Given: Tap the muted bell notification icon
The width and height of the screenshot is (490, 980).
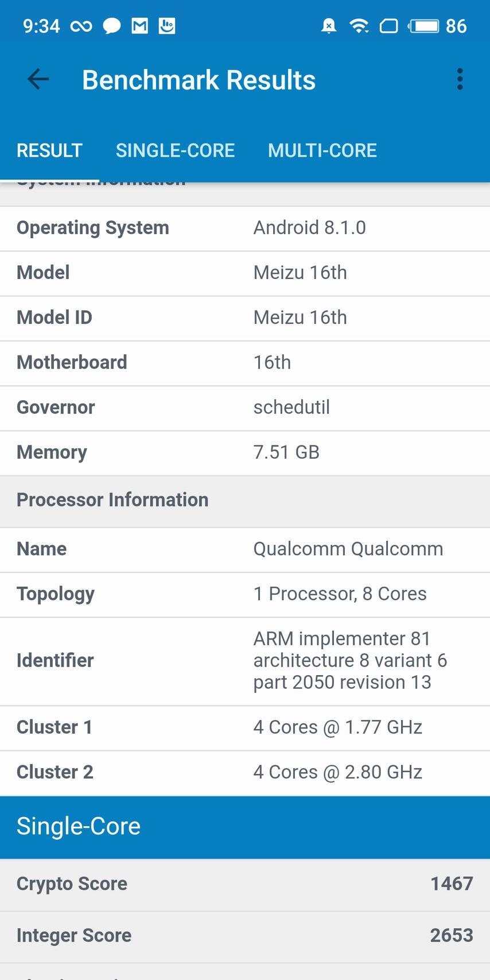Looking at the screenshot, I should pos(329,26).
